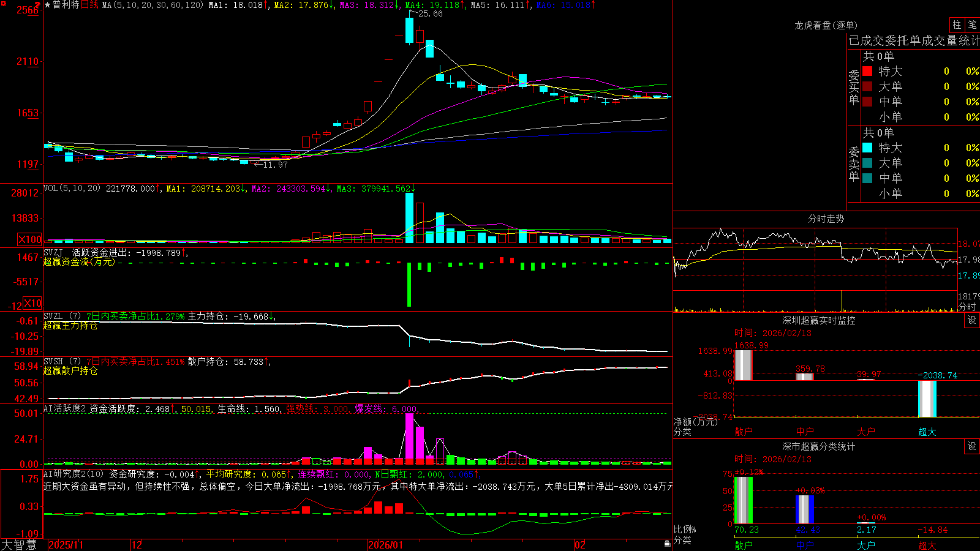Screen dimensions: 980x551
Task: Select the MA(5,10,20,30,60,120) indicator label
Action: click(153, 5)
